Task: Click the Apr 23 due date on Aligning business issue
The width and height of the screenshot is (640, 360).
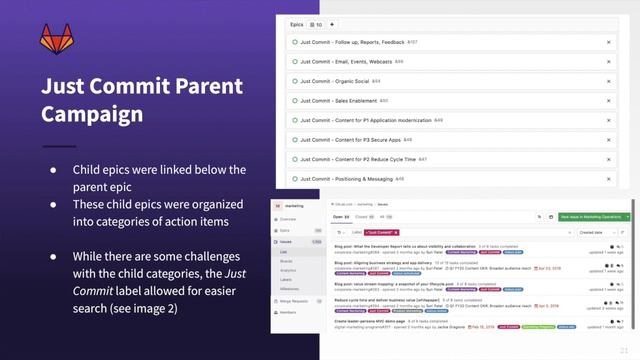Action: [x=548, y=269]
